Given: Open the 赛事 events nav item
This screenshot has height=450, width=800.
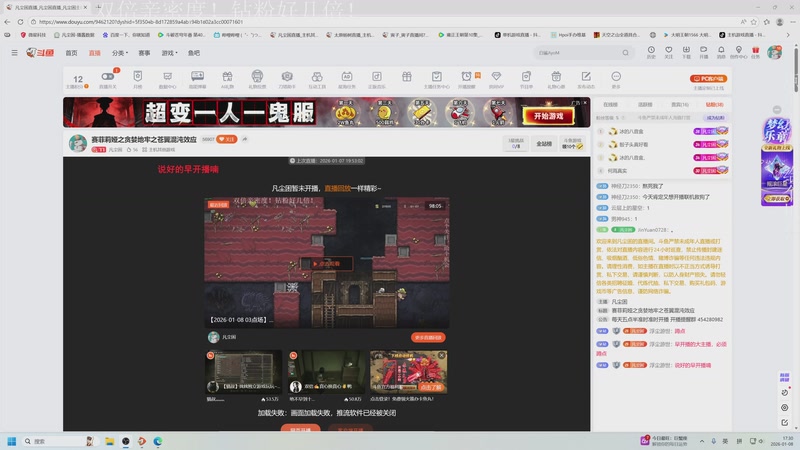Looking at the screenshot, I should [x=144, y=53].
